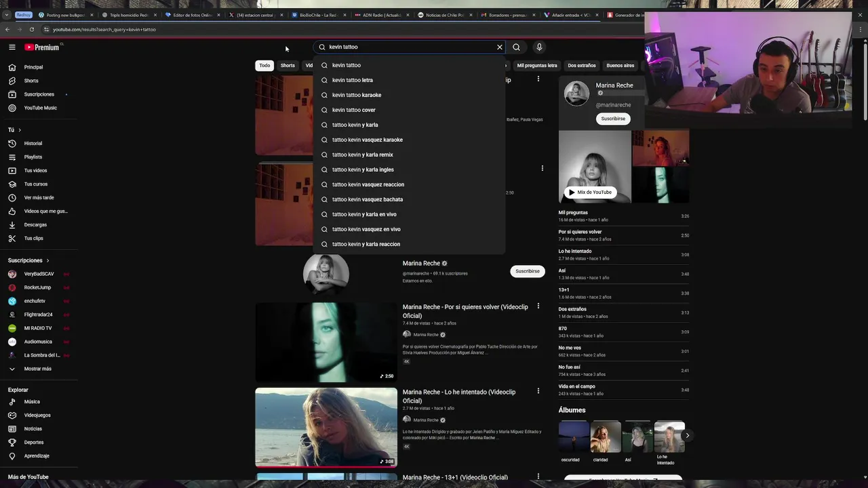Open Videos que me gustan list
Image resolution: width=868 pixels, height=488 pixels.
coord(45,211)
